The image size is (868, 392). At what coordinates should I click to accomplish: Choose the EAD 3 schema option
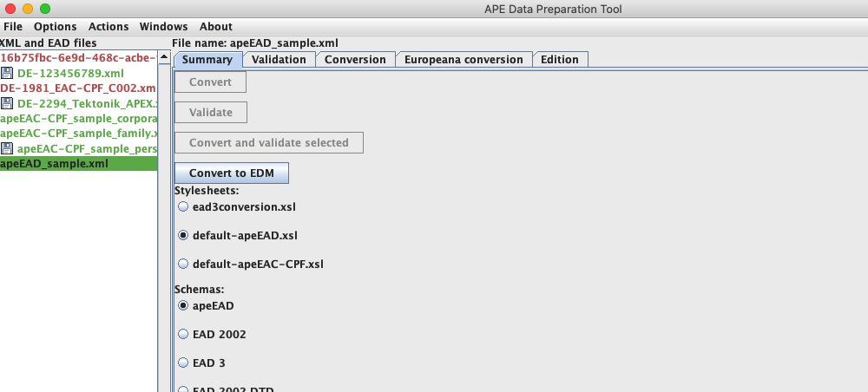[182, 363]
